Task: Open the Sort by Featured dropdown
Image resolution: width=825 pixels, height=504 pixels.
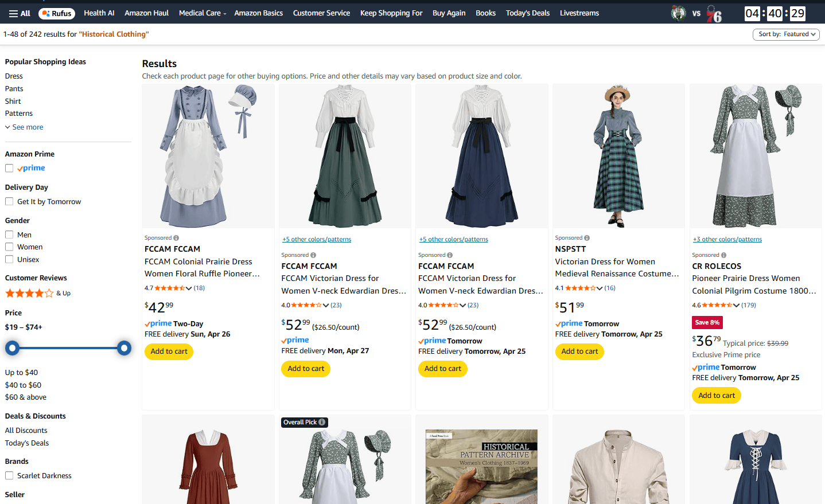Action: [x=786, y=34]
